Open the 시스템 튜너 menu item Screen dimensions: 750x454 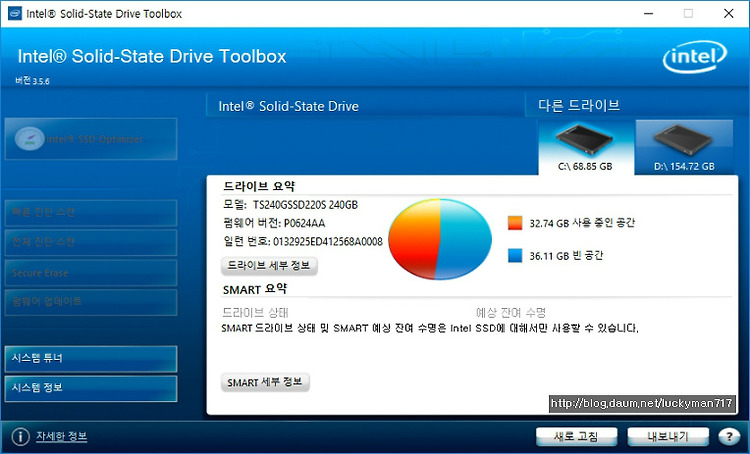(x=91, y=359)
